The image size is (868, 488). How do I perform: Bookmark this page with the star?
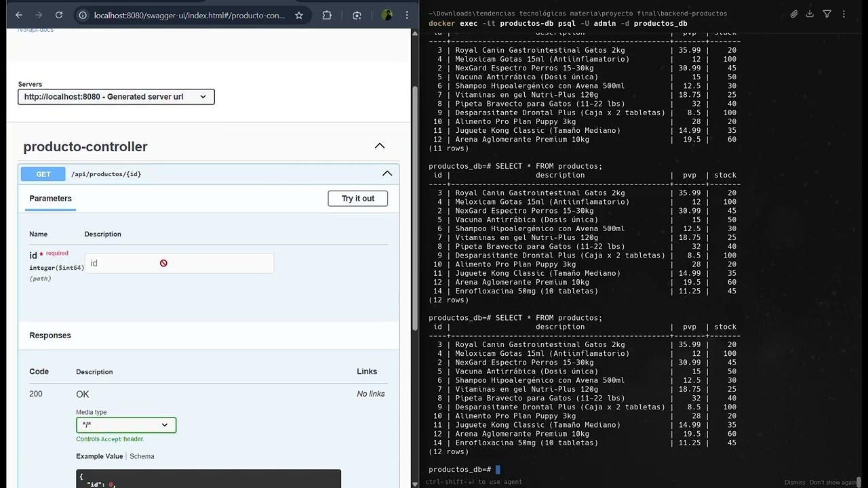298,15
